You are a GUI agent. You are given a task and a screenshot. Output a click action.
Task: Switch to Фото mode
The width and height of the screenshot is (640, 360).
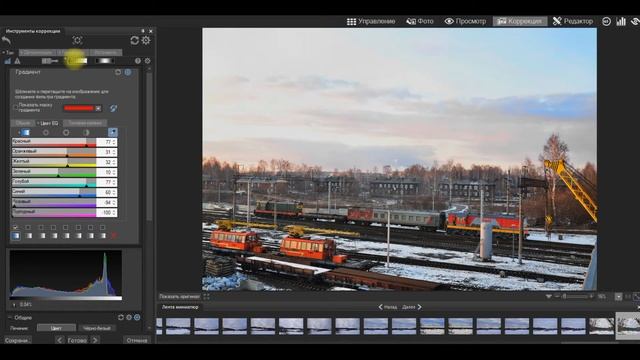pyautogui.click(x=420, y=21)
